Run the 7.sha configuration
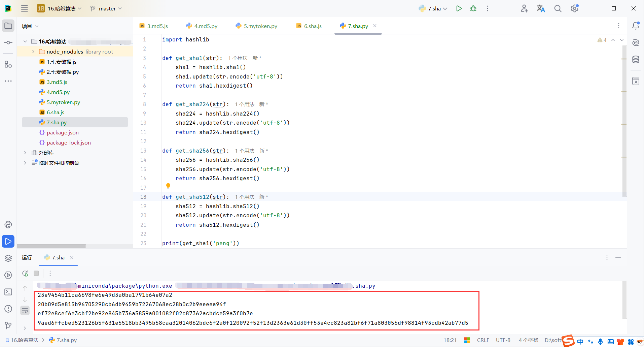Viewport: 644px width, 347px height. [459, 8]
